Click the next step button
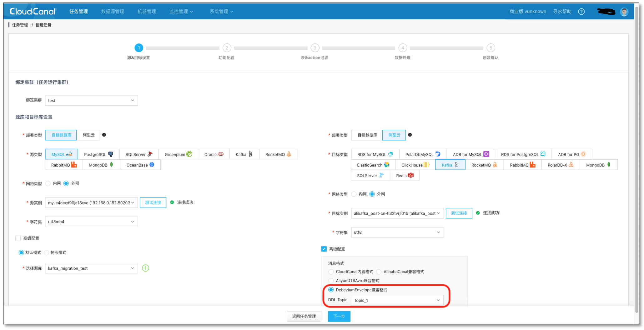This screenshot has height=330, width=644. 339,316
